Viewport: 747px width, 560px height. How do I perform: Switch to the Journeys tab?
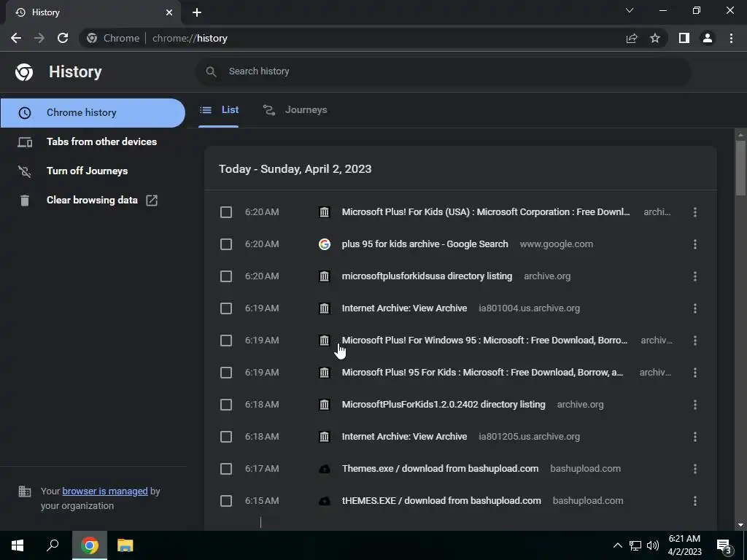coord(295,110)
